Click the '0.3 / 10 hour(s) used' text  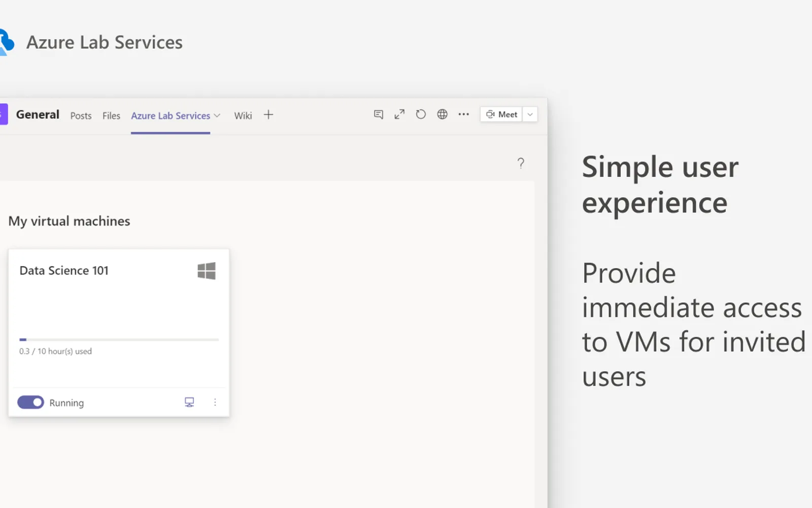click(55, 351)
